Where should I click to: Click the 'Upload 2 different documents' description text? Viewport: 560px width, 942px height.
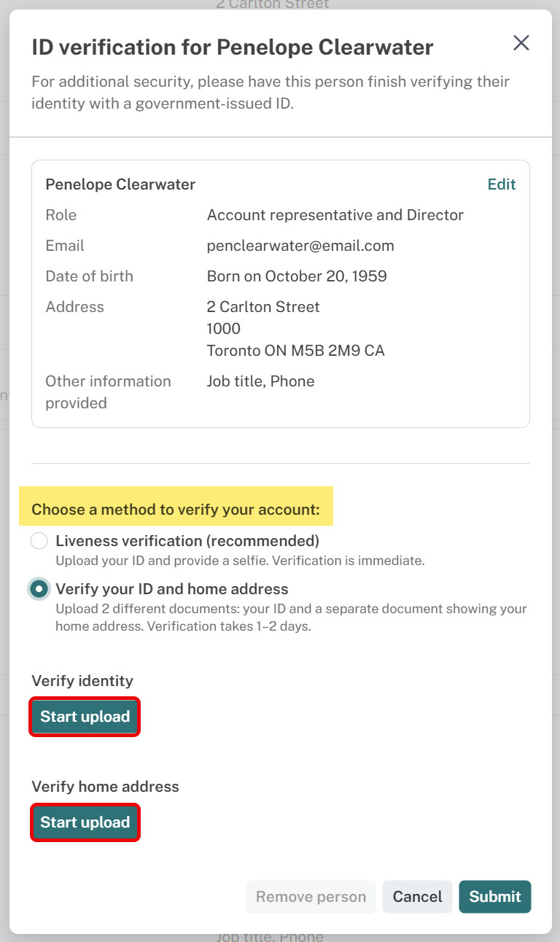tap(291, 618)
